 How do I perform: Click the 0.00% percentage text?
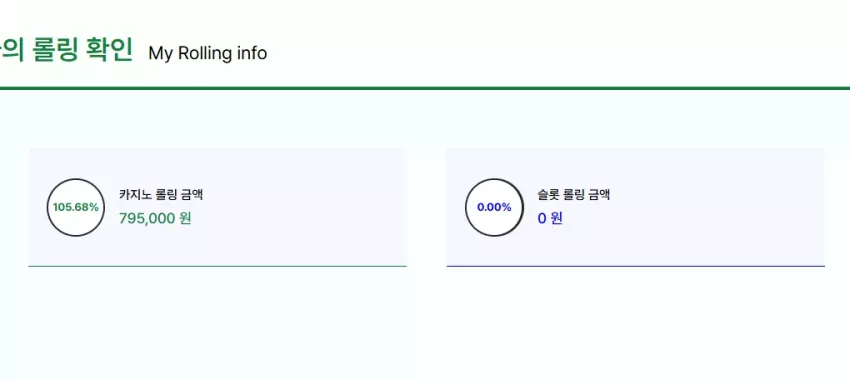click(x=494, y=207)
